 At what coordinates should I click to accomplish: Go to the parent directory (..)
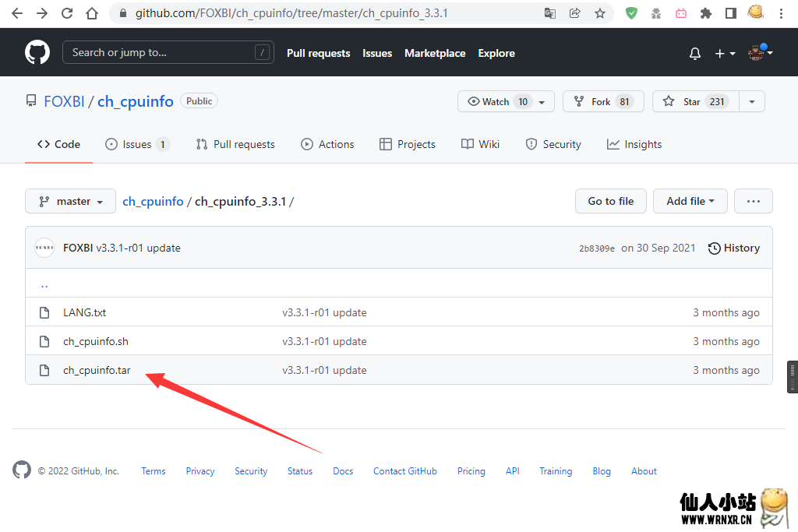(x=44, y=285)
